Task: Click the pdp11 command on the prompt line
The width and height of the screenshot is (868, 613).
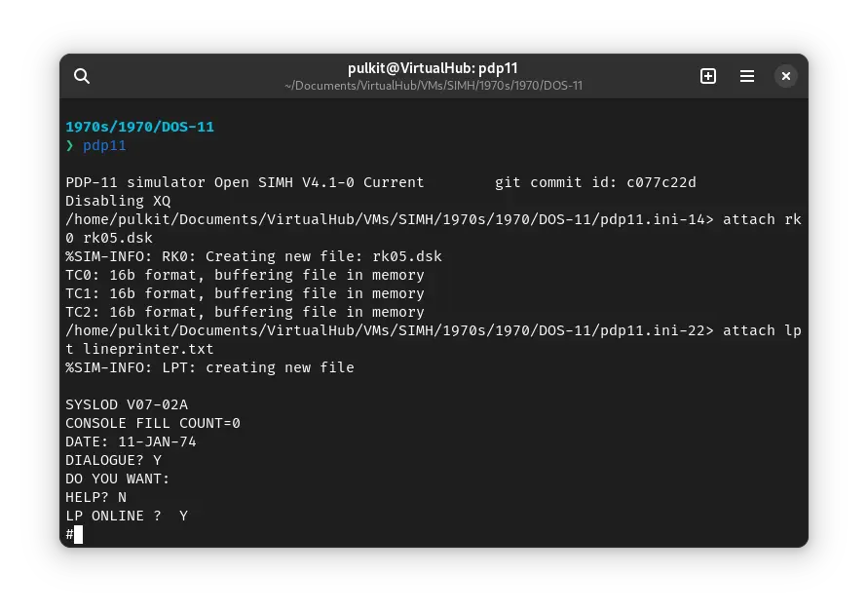Action: [x=104, y=145]
